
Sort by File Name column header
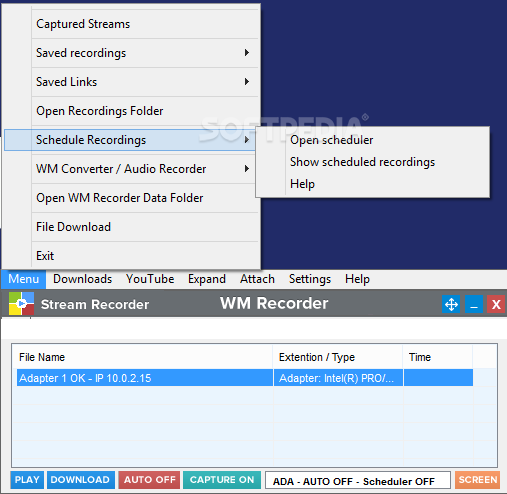pyautogui.click(x=142, y=357)
